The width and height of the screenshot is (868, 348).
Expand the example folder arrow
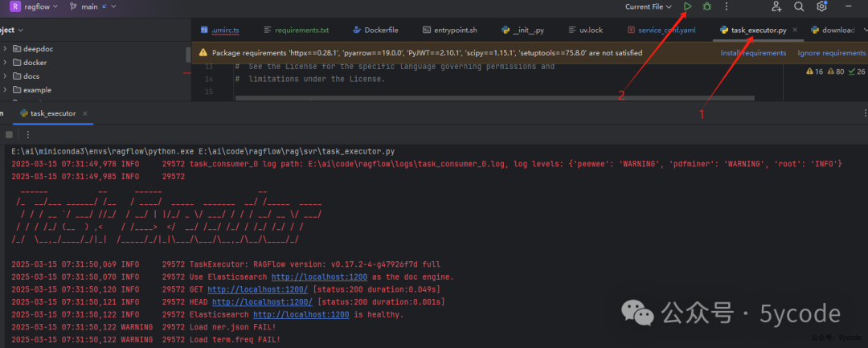pyautogui.click(x=6, y=90)
